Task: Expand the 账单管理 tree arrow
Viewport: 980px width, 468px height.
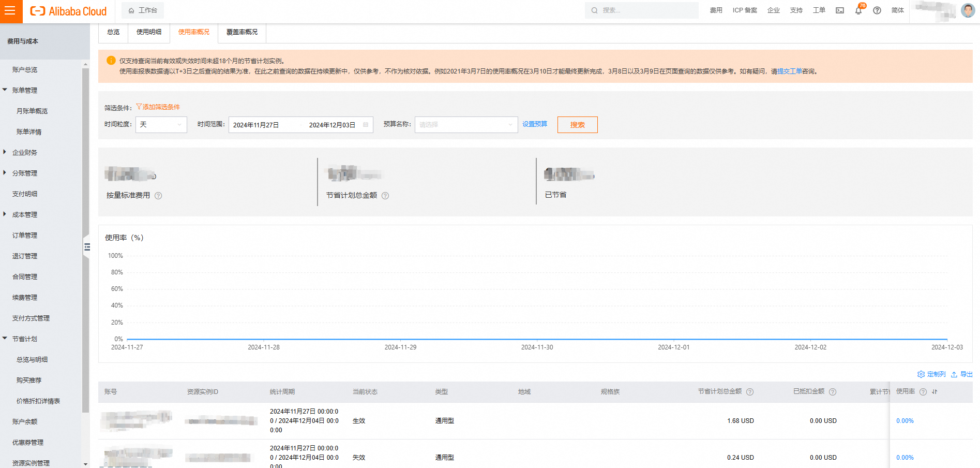Action: 5,90
